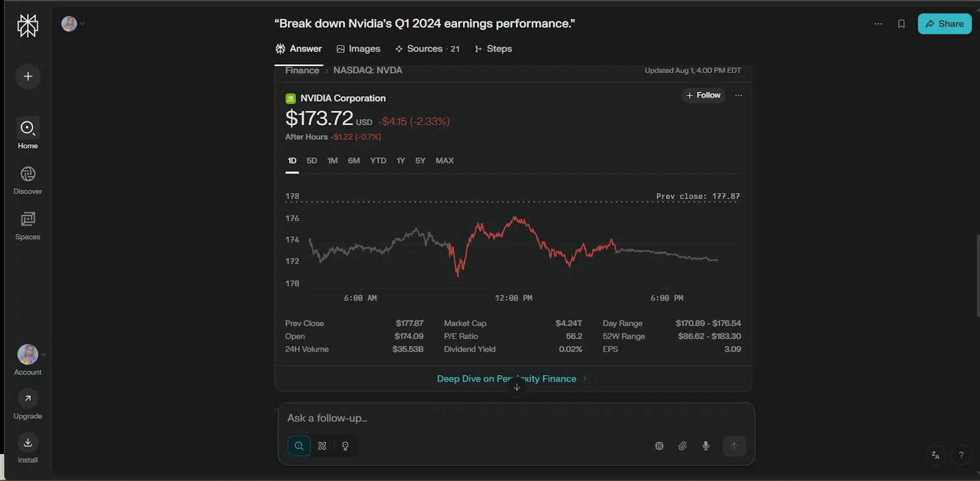
Task: Select the 6M chart range
Action: 354,161
